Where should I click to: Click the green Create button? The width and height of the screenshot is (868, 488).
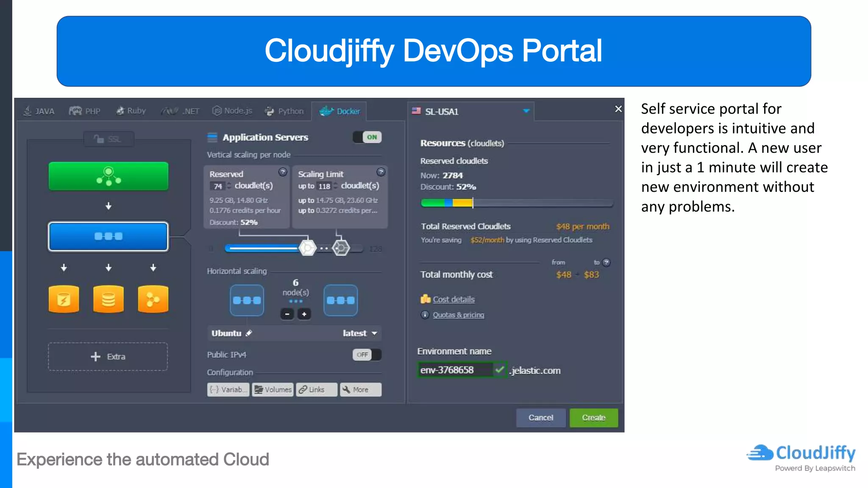pyautogui.click(x=594, y=418)
